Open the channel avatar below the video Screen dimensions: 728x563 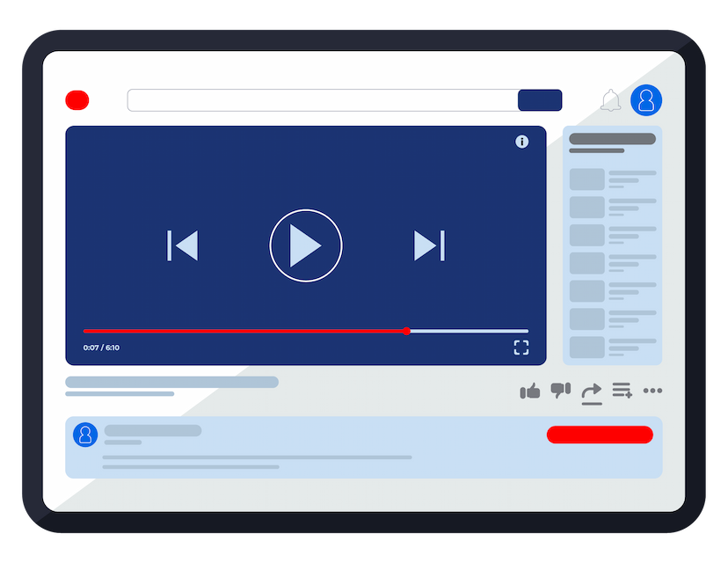(x=85, y=435)
